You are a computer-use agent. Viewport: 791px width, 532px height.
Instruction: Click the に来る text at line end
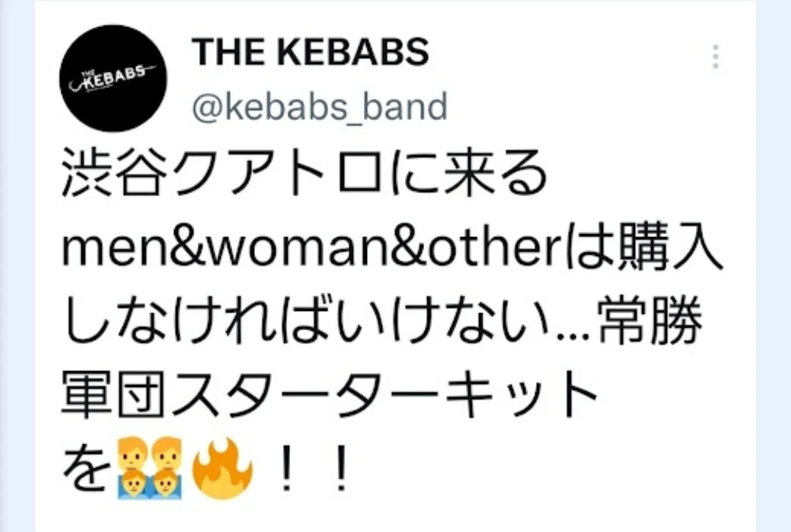coord(468,173)
